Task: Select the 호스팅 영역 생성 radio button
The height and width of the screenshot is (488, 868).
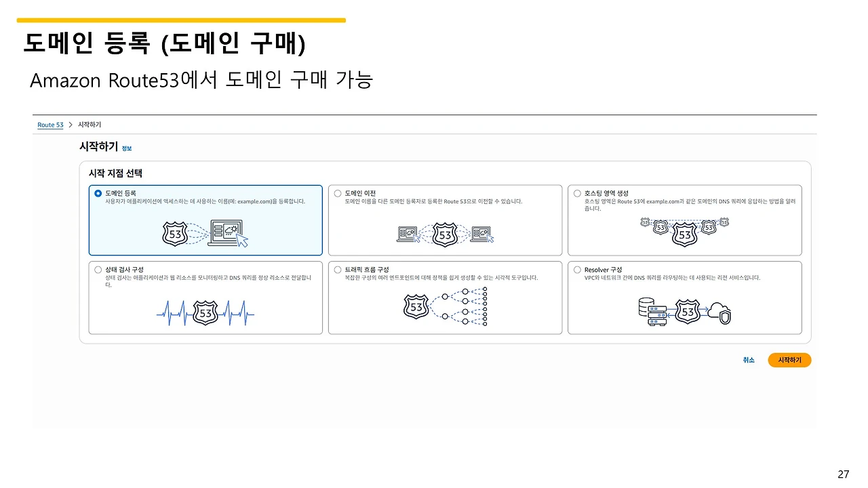Action: 576,193
